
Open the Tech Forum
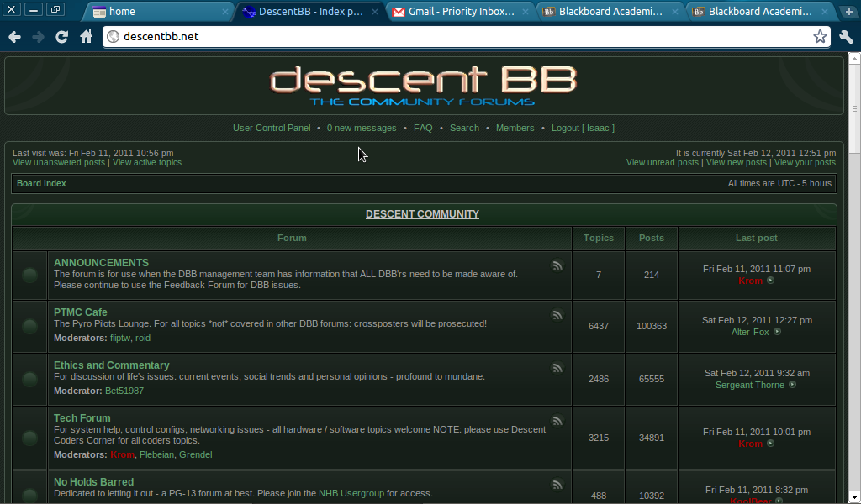click(x=82, y=417)
